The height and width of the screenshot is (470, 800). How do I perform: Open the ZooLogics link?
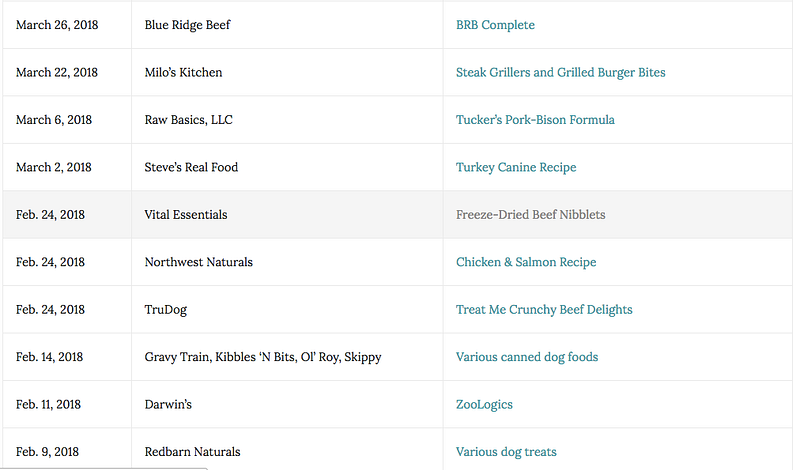coord(484,405)
